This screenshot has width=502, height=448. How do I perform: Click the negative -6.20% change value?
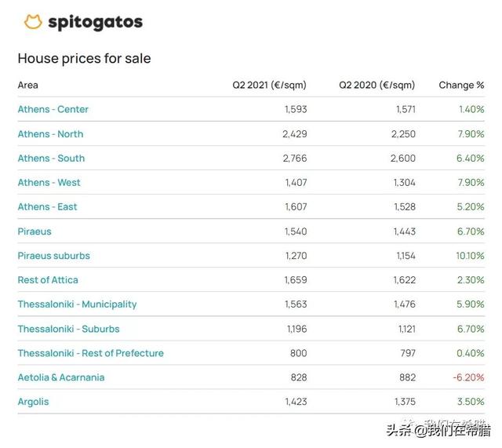[x=468, y=377]
